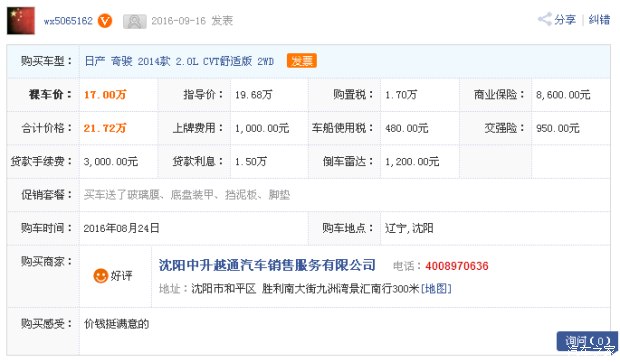620x362 pixels.
Task: Select compulsory insurance 950.00元 value
Action: click(x=558, y=128)
